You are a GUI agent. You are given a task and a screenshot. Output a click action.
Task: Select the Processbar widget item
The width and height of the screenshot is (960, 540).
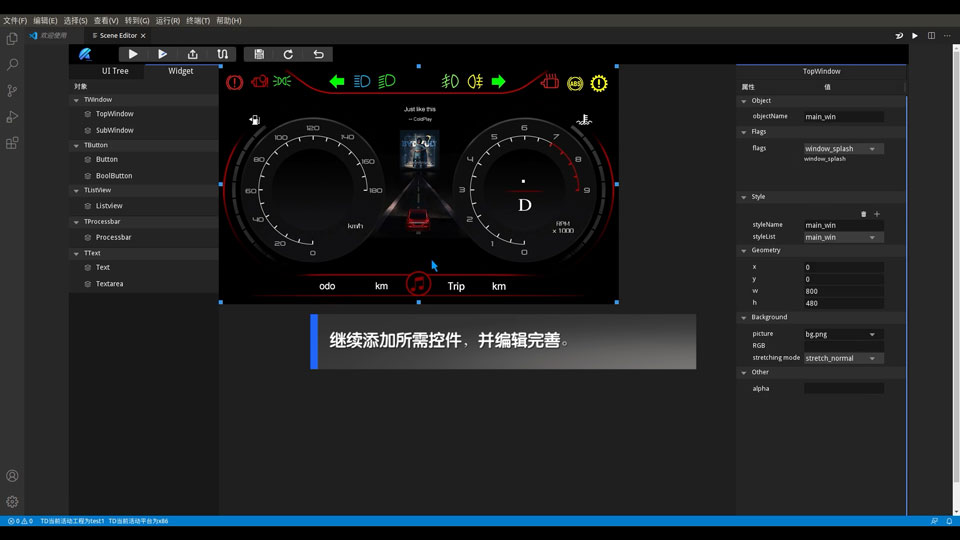(113, 238)
